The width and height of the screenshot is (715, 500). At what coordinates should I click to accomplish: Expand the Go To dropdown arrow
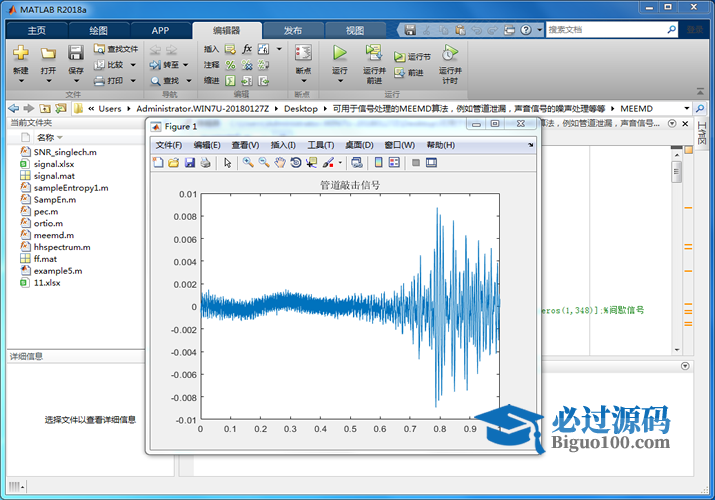coord(186,65)
